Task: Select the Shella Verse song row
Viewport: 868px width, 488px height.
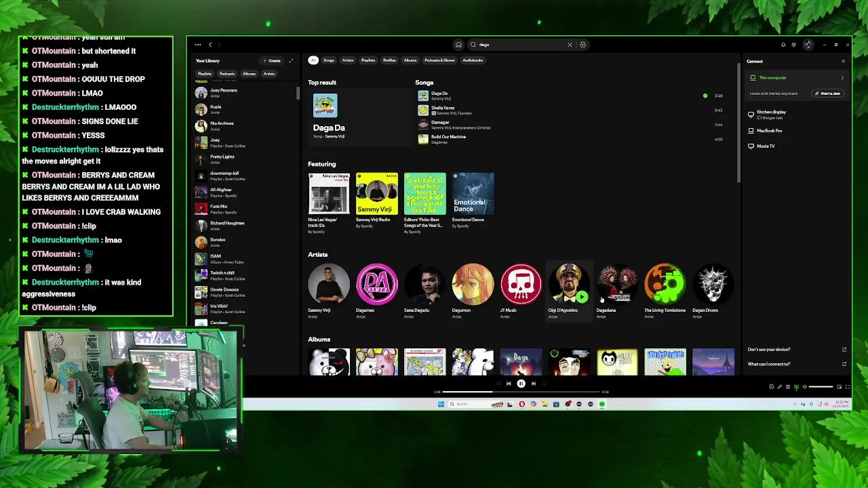Action: [570, 110]
